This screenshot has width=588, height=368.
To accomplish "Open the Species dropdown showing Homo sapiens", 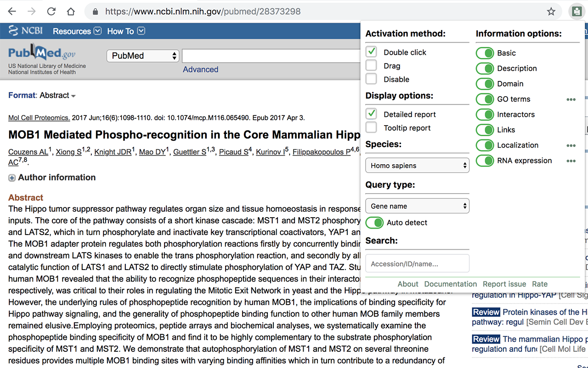I will (x=417, y=166).
